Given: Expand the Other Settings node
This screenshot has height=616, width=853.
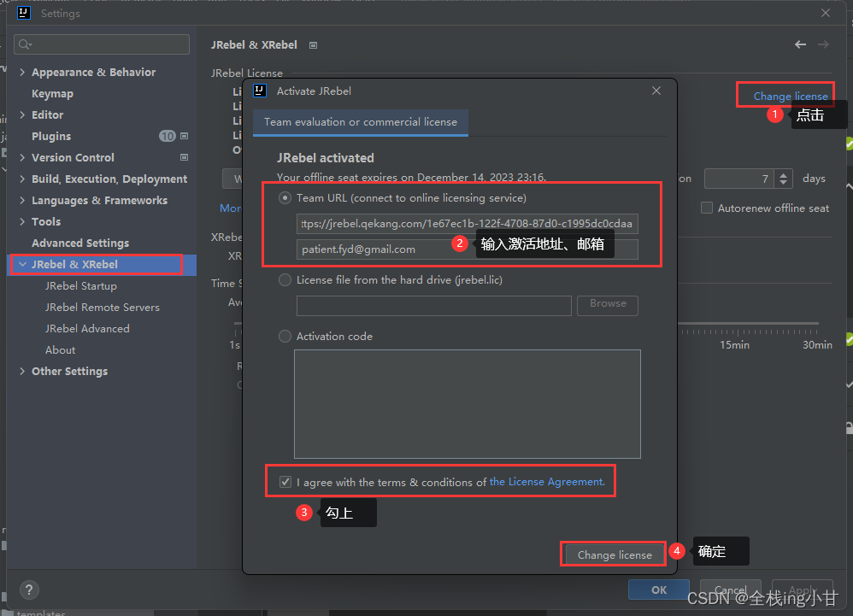Looking at the screenshot, I should 22,372.
